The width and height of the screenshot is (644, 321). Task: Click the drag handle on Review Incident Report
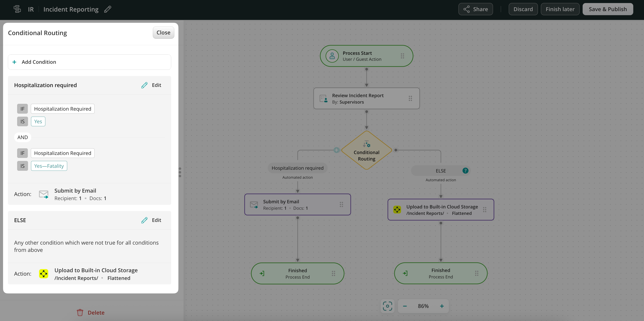(410, 98)
